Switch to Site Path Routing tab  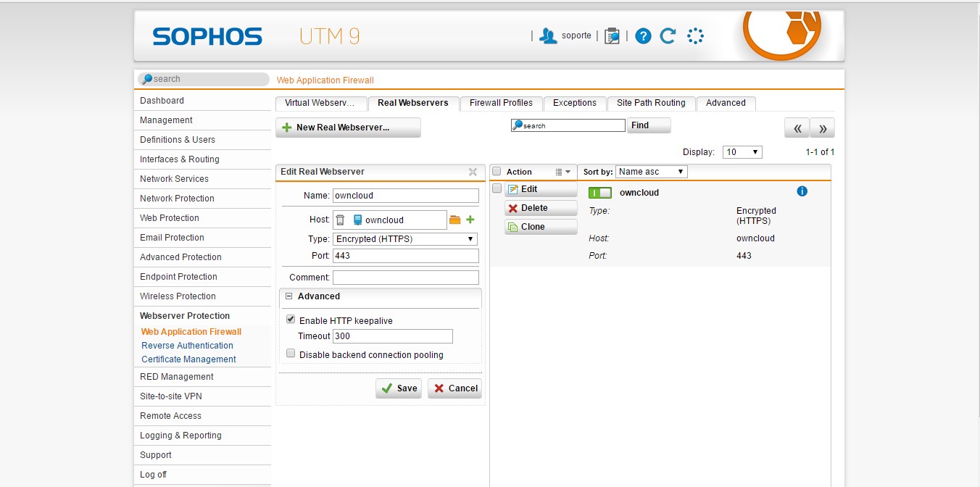pos(651,103)
